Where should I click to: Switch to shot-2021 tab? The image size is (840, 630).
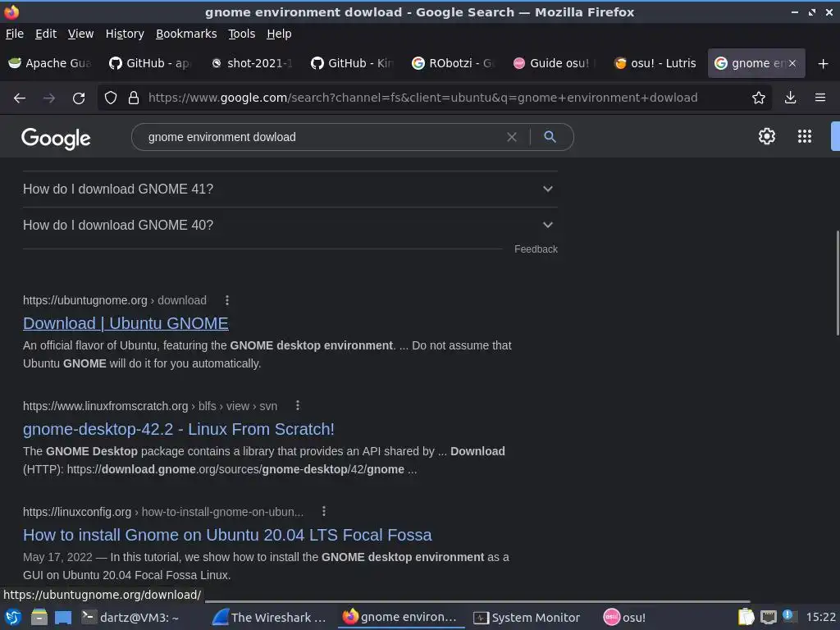(251, 63)
